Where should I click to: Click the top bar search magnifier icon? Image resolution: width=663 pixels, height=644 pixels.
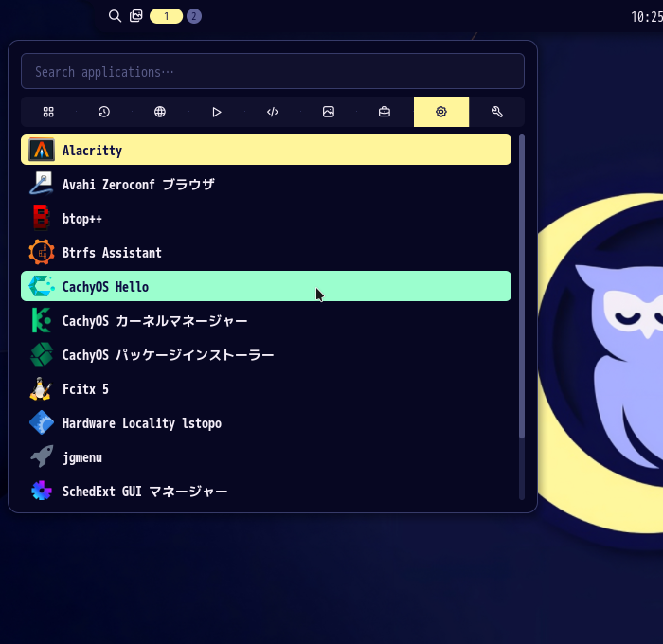pos(115,16)
